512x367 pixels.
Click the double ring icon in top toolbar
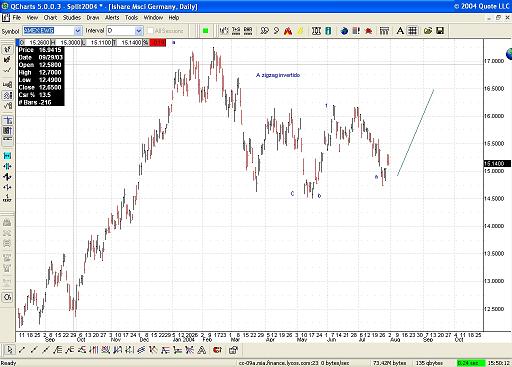click(x=264, y=31)
